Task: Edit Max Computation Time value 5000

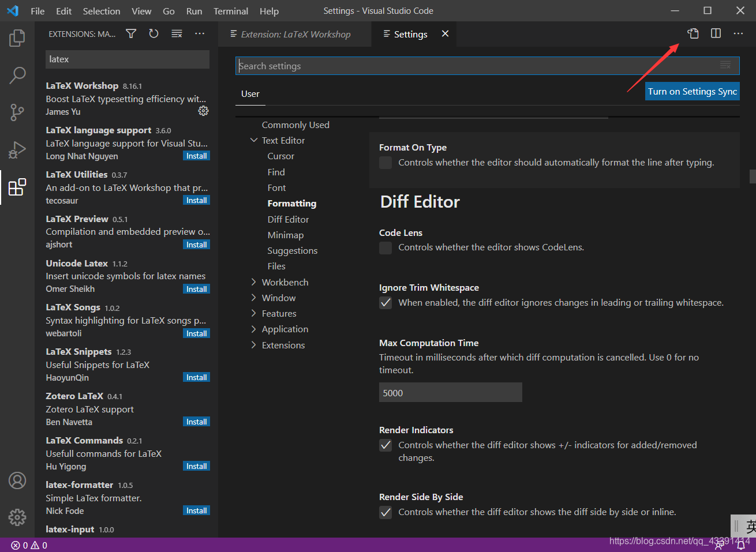Action: click(x=450, y=393)
